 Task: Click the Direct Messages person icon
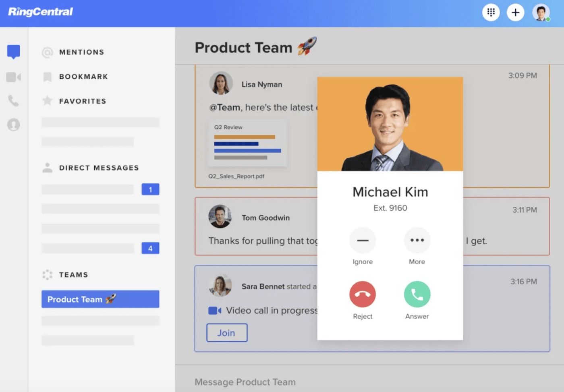pyautogui.click(x=47, y=168)
